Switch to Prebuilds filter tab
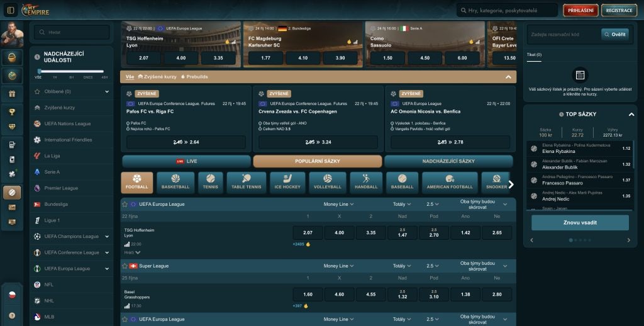The width and height of the screenshot is (644, 326). point(194,77)
